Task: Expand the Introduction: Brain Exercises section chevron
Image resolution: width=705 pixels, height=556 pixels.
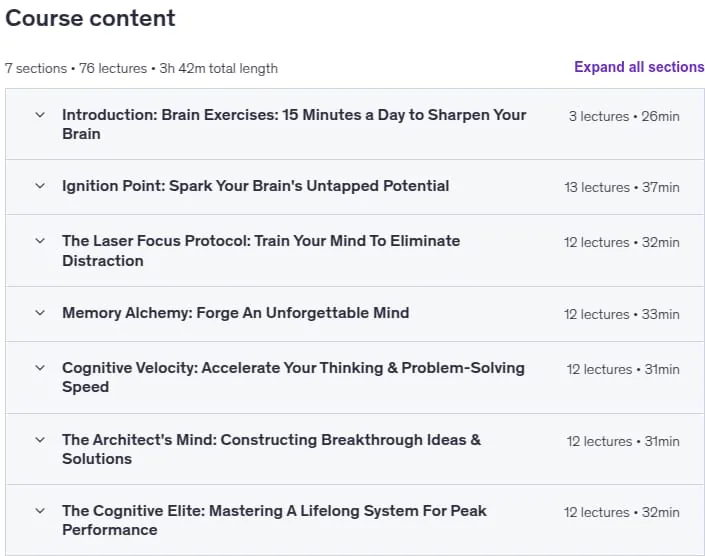Action: coord(40,115)
